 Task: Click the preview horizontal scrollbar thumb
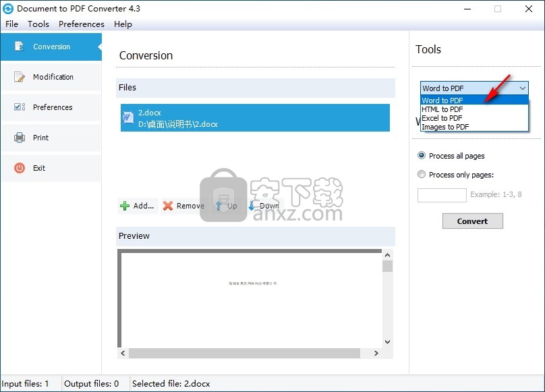pos(244,353)
